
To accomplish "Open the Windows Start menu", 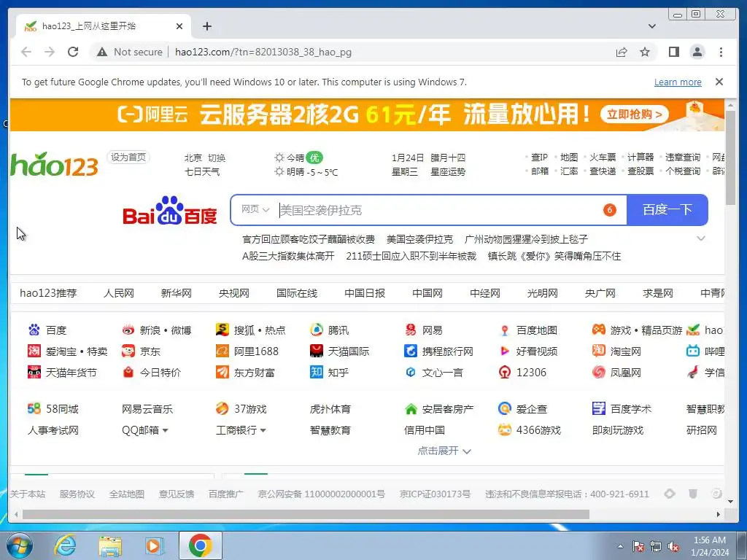I will click(x=20, y=546).
